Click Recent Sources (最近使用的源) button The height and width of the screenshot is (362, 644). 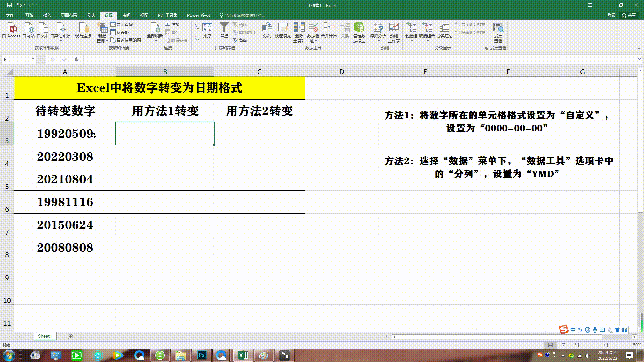[x=126, y=40]
